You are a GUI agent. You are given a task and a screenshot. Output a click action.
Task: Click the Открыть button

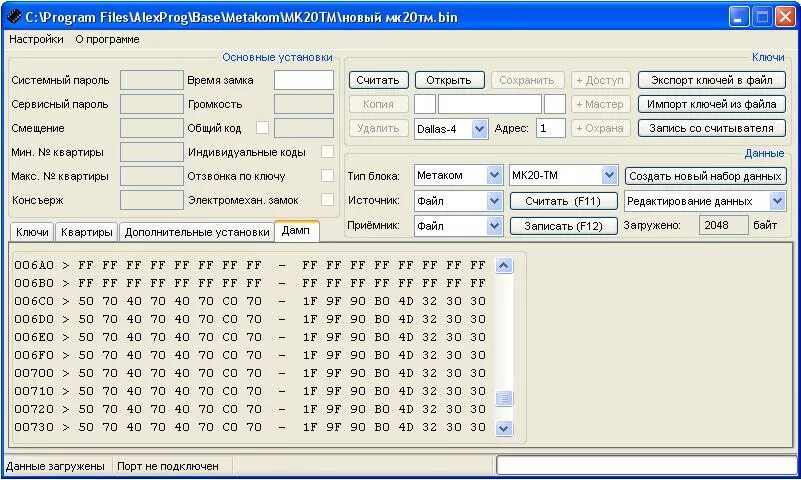pos(449,80)
